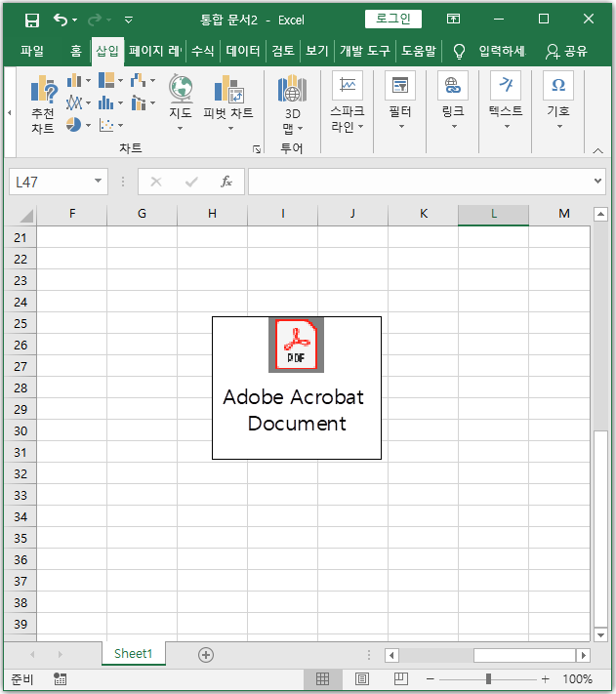Open the Name Box dropdown arrow

click(98, 181)
